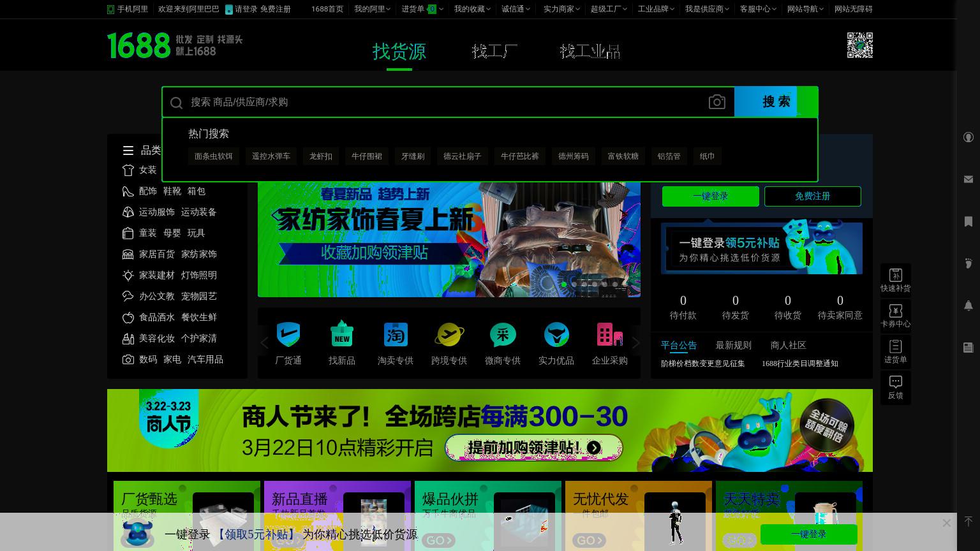Open 卡券中心 sidebar tool
Image resolution: width=980 pixels, height=551 pixels.
896,316
